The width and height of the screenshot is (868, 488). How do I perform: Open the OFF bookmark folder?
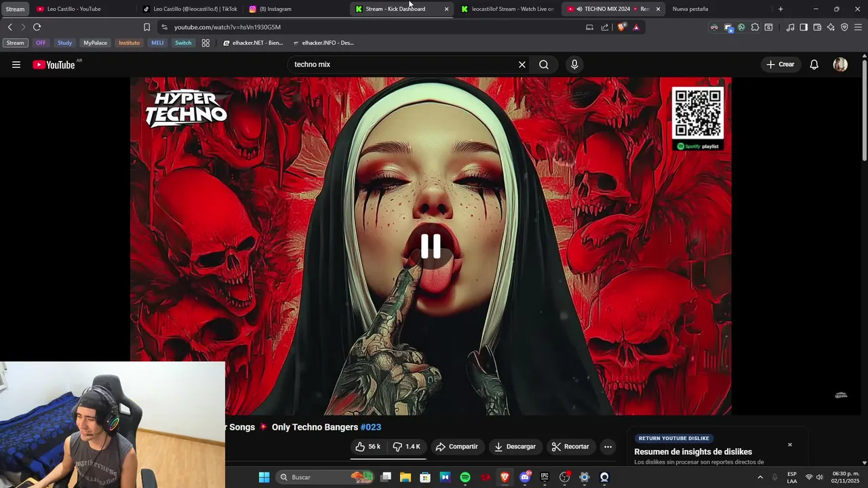[x=41, y=43]
